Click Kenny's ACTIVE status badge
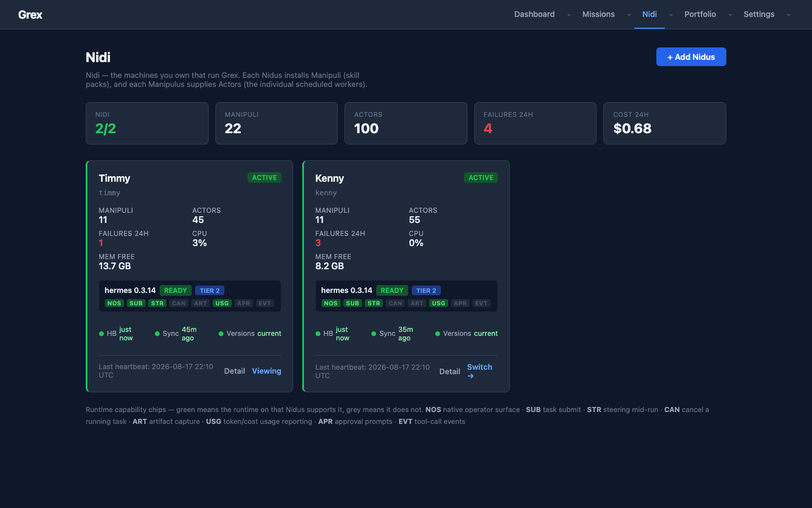The image size is (812, 508). pos(481,178)
